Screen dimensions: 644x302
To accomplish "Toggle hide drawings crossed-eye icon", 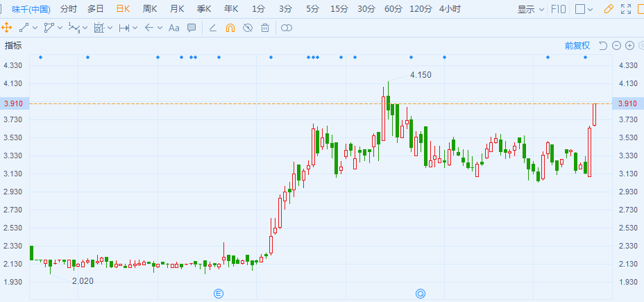I will tap(248, 28).
